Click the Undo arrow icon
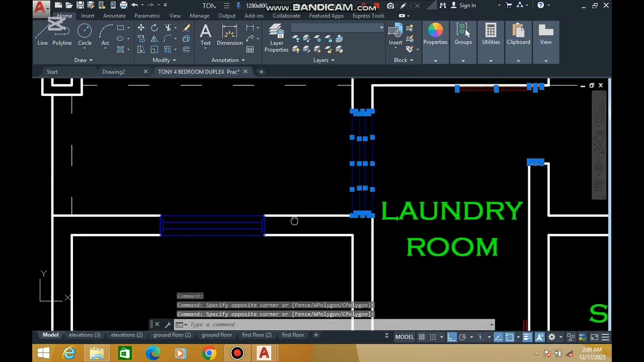 (134, 6)
